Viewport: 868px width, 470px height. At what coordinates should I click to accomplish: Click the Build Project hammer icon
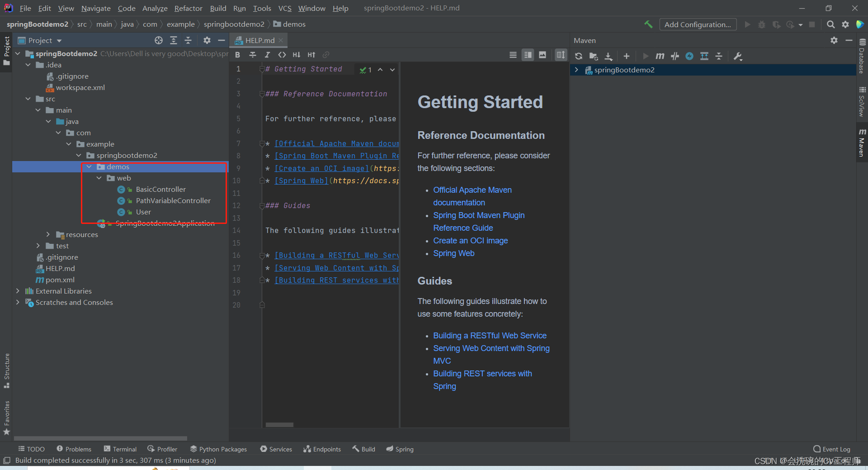pyautogui.click(x=648, y=24)
